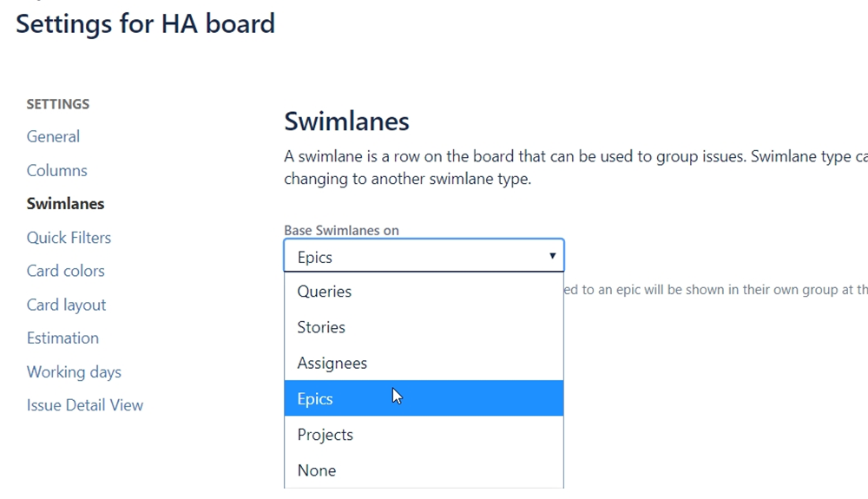The width and height of the screenshot is (868, 499).
Task: Click the Base Swimlanes on combo box
Action: (x=417, y=257)
